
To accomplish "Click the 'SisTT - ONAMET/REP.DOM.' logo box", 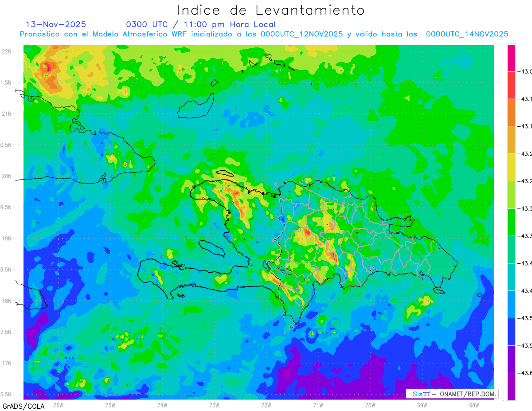I will click(452, 394).
